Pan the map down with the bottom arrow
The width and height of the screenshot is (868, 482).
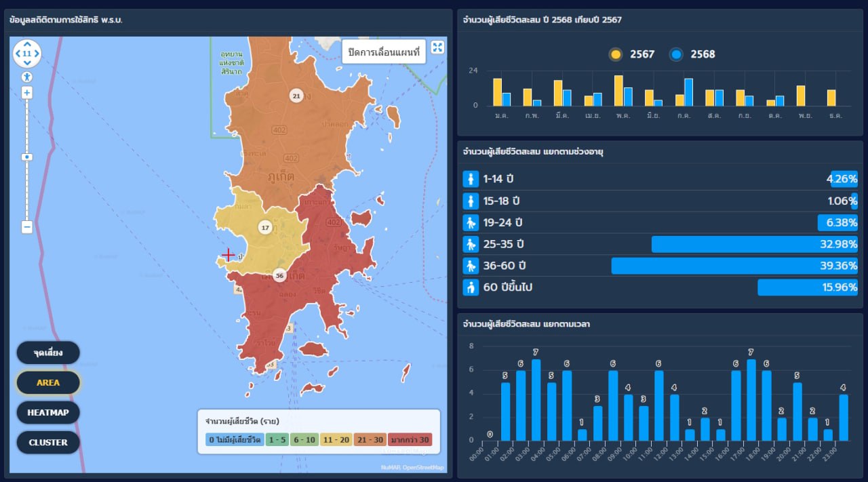tap(26, 62)
